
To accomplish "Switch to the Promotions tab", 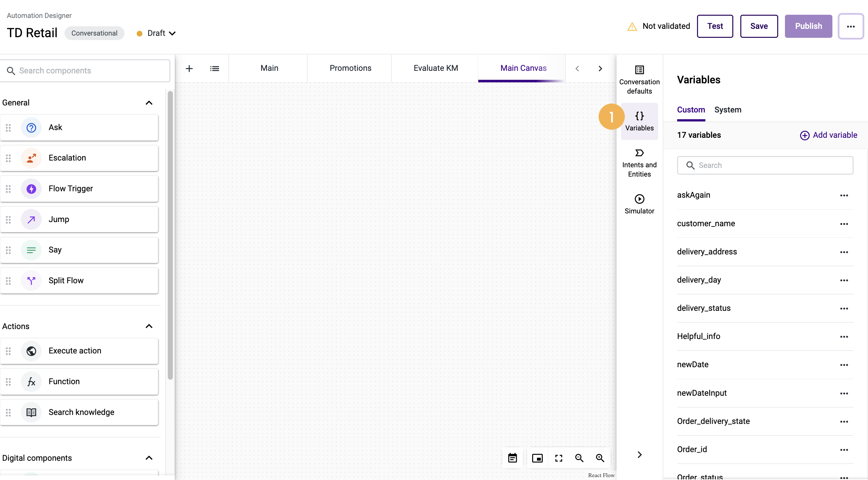I will (350, 68).
